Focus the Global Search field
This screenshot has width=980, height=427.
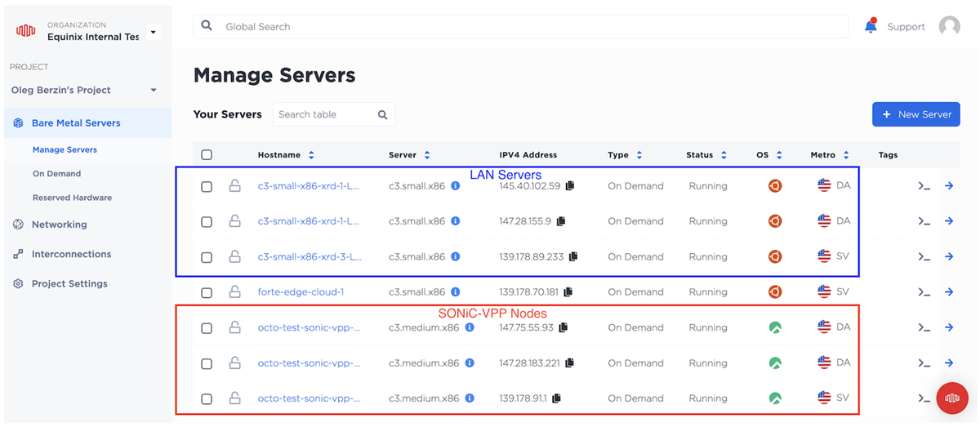[x=523, y=27]
